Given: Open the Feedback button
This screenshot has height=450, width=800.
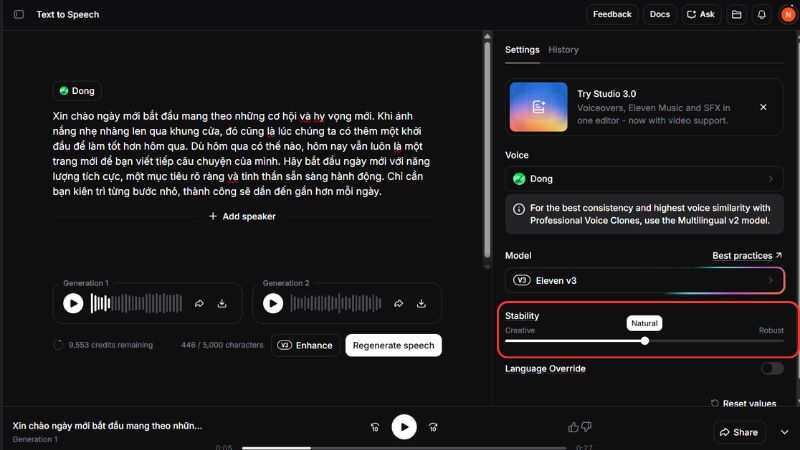Looking at the screenshot, I should [612, 14].
